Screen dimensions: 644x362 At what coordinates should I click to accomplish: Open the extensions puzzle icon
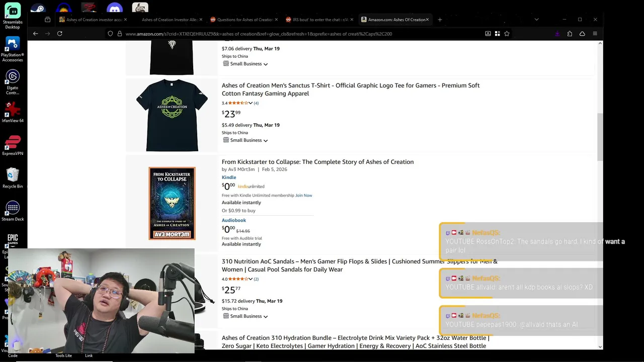click(x=570, y=34)
